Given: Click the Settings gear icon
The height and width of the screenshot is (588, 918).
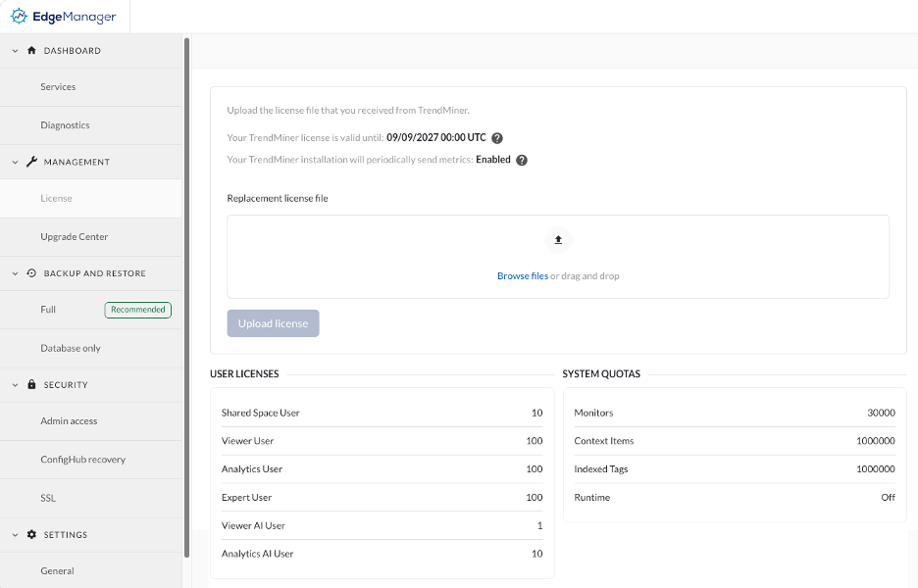Looking at the screenshot, I should tap(31, 534).
